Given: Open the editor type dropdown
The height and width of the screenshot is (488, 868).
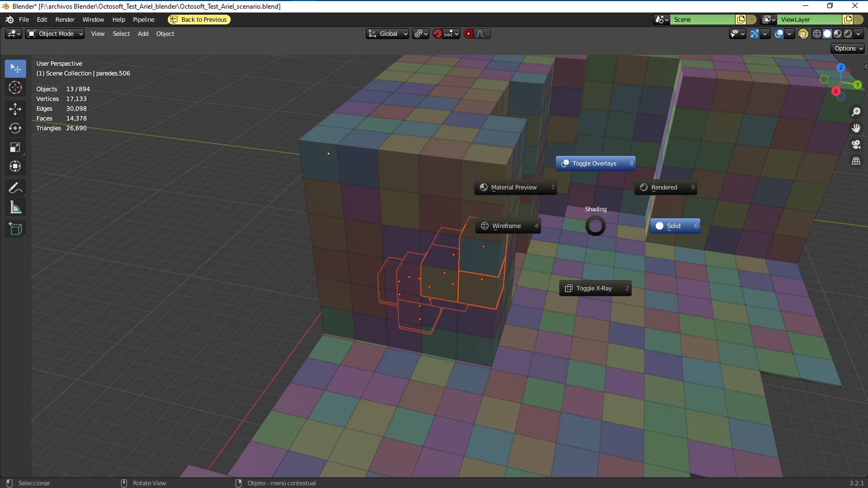Looking at the screenshot, I should click(14, 34).
